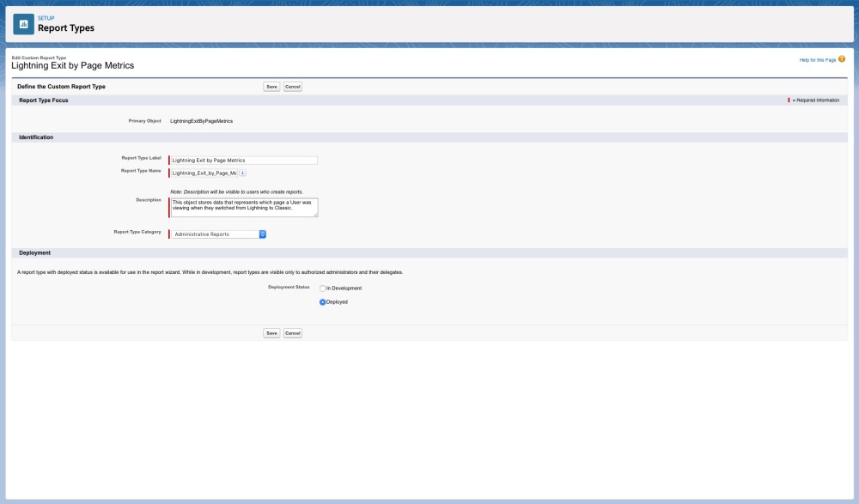859x504 pixels.
Task: Click the info icon beside Report Type Name
Action: [x=243, y=173]
